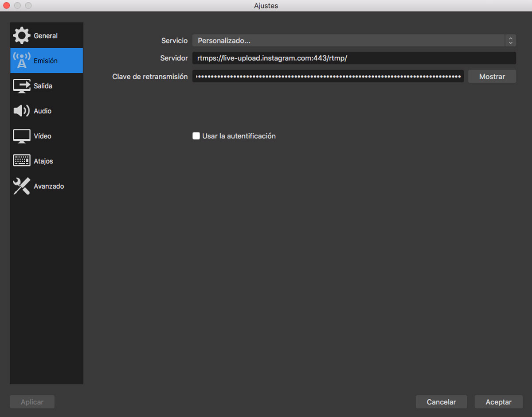Focus the Clave de retransmisión field
This screenshot has height=417, width=532.
click(x=328, y=76)
